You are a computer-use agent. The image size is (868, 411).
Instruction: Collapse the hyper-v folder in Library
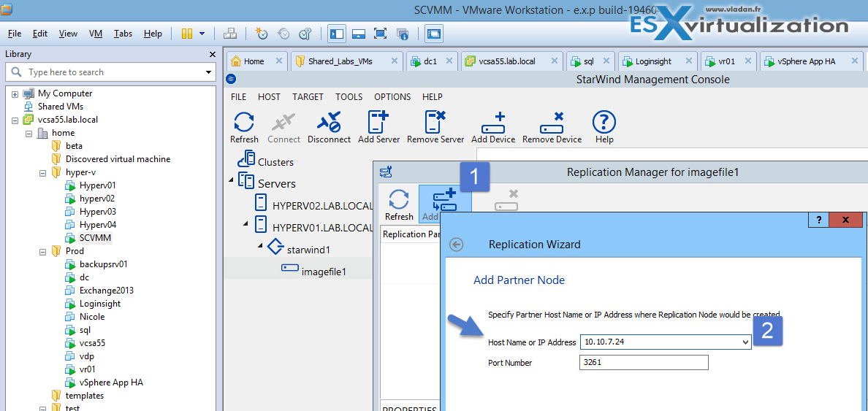click(x=42, y=172)
